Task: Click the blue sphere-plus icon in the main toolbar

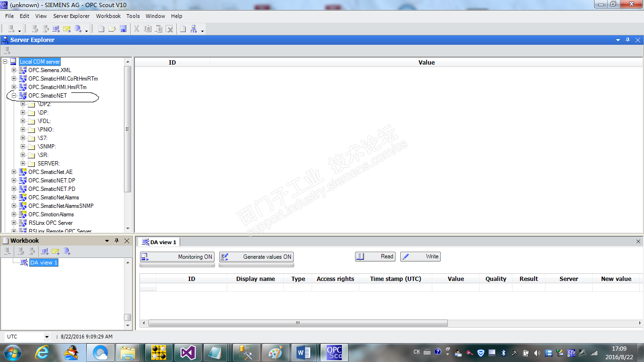Action: 78,29
